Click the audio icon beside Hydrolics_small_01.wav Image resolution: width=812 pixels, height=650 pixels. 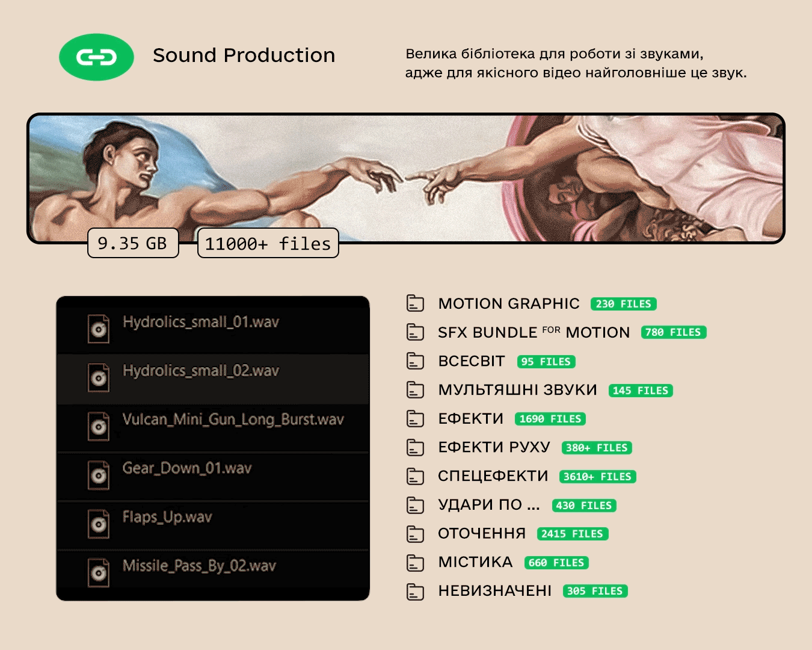pyautogui.click(x=99, y=329)
